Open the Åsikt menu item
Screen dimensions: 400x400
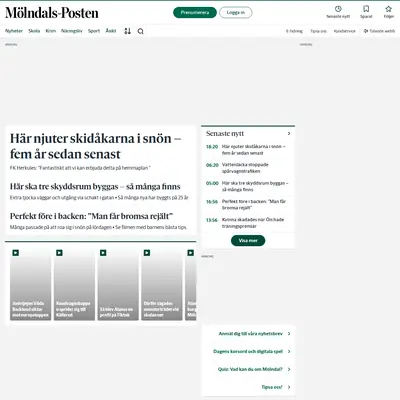coord(111,31)
